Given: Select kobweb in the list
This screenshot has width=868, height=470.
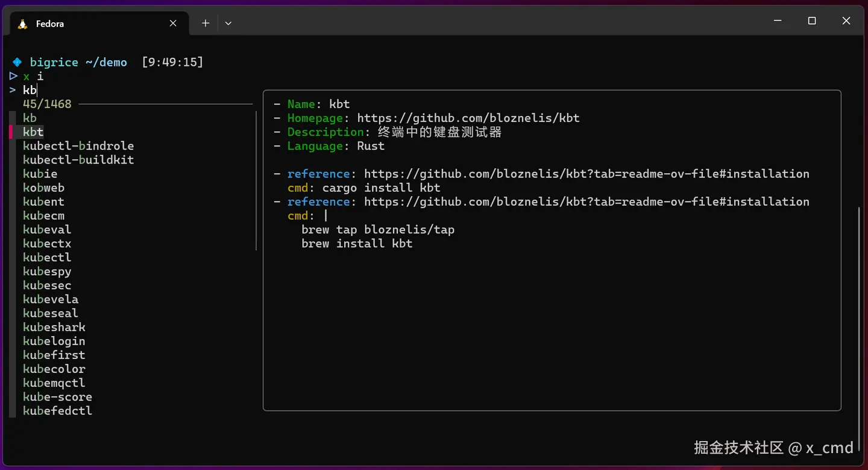Looking at the screenshot, I should pos(43,188).
